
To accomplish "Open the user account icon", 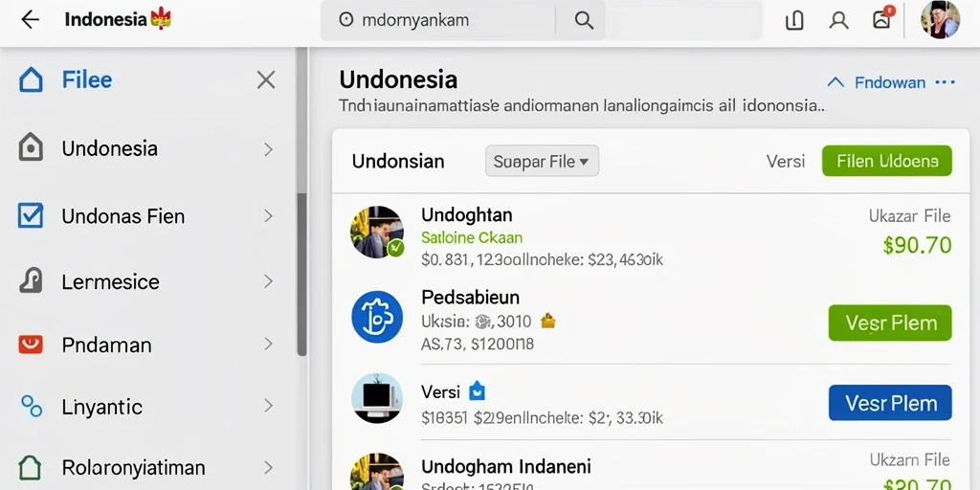I will 838,21.
